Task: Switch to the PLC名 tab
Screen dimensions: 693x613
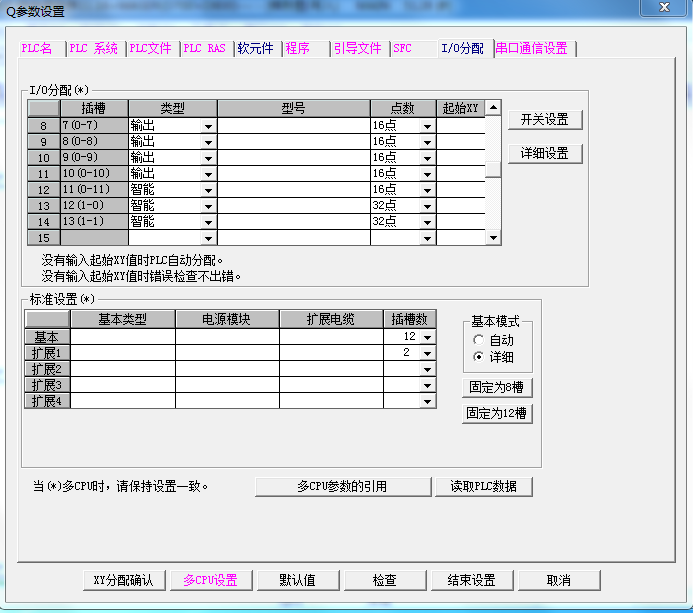Action: [38, 48]
